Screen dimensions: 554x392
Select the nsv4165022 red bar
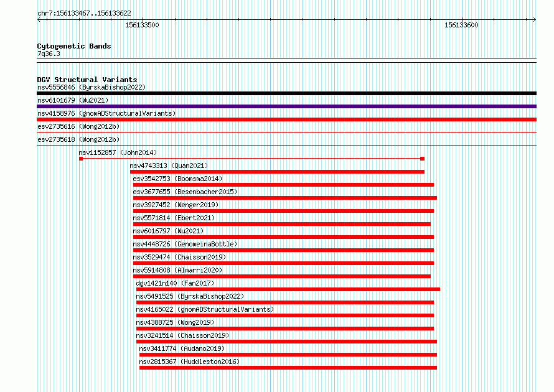pos(285,315)
